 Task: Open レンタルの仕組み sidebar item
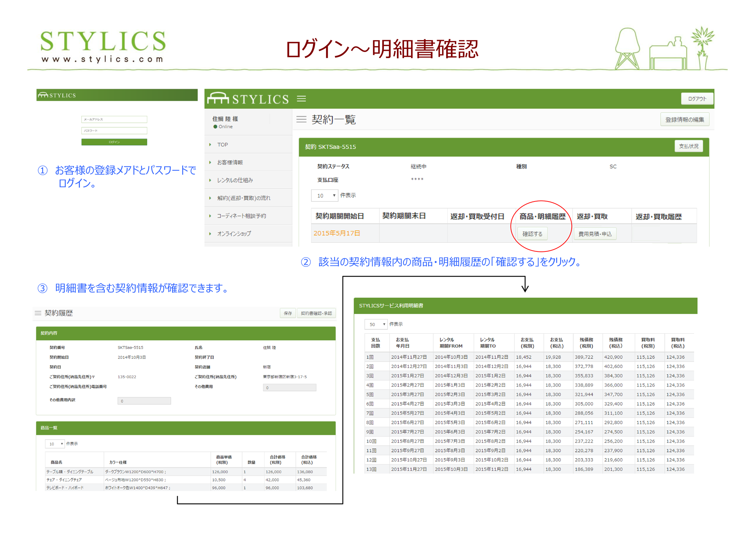pyautogui.click(x=248, y=180)
